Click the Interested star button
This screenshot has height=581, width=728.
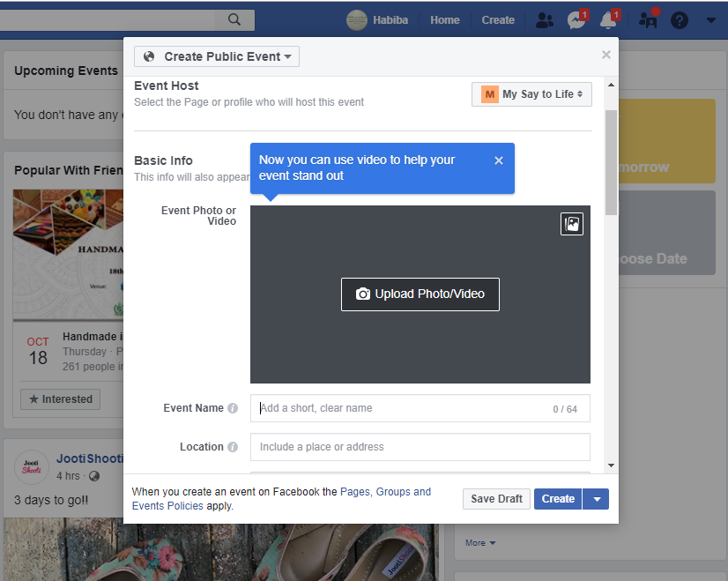click(x=60, y=399)
